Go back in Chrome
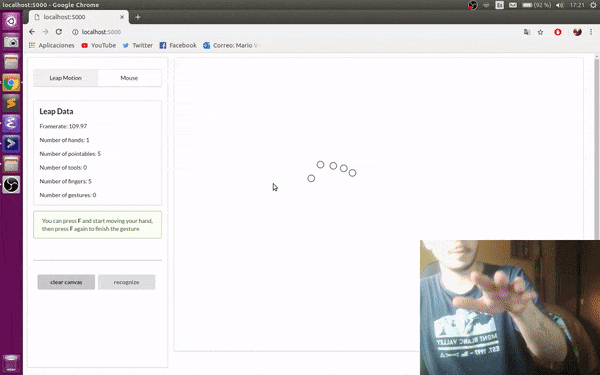The width and height of the screenshot is (600, 375). [32, 32]
